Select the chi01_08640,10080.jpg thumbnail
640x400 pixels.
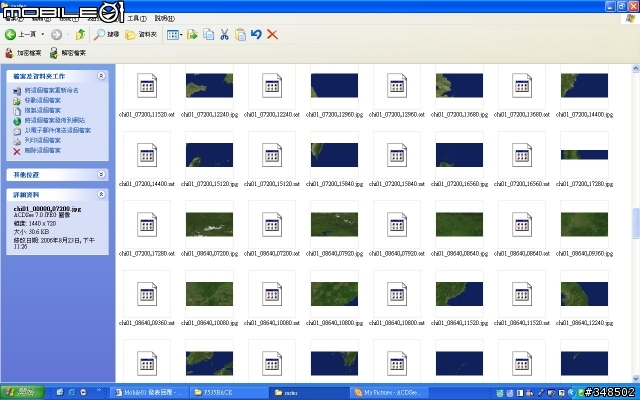click(x=209, y=294)
